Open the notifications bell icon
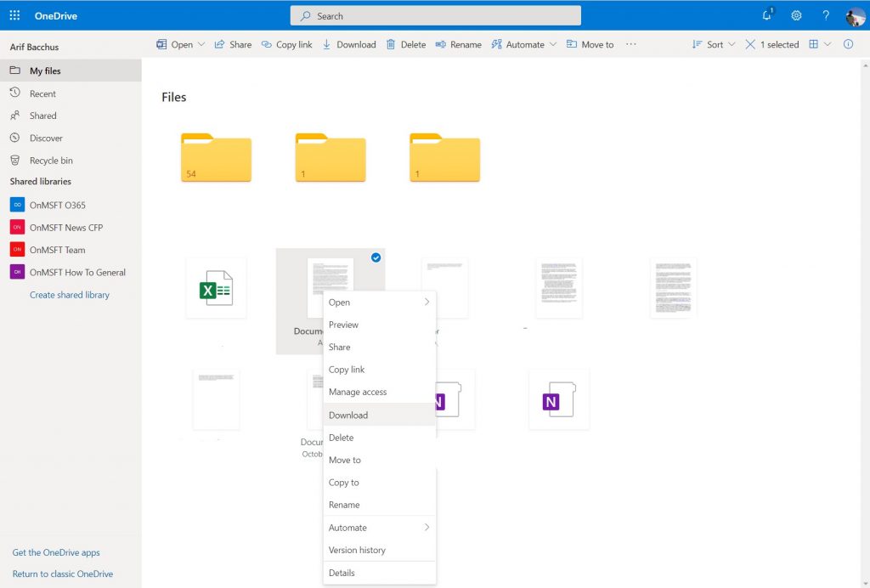The height and width of the screenshot is (588, 870). pos(767,15)
